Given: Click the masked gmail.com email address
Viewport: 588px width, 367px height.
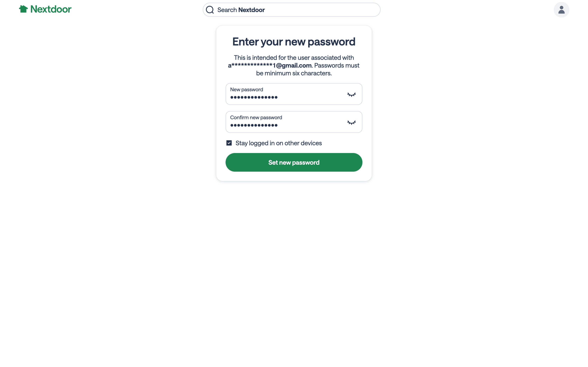Looking at the screenshot, I should (270, 66).
